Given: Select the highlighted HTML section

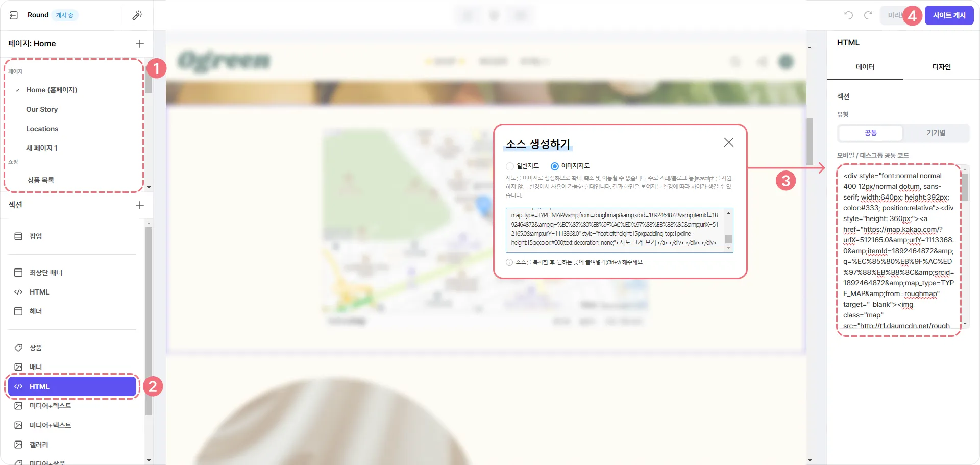Looking at the screenshot, I should [x=72, y=386].
